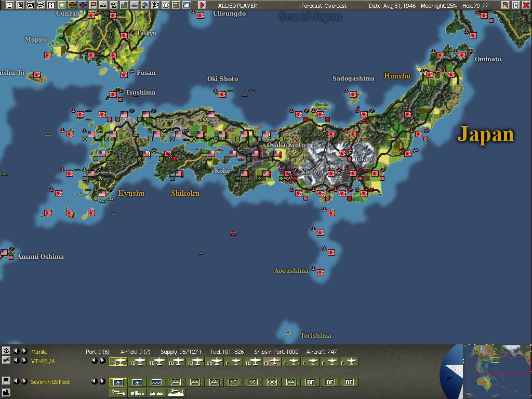Click the VT-85 /4 squadron name
Viewport: 532px width, 399px height.
(43, 361)
